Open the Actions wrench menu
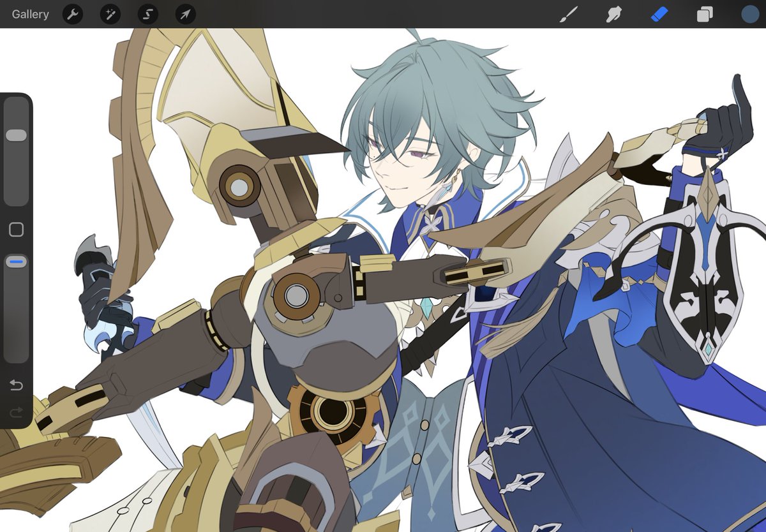 click(x=73, y=14)
